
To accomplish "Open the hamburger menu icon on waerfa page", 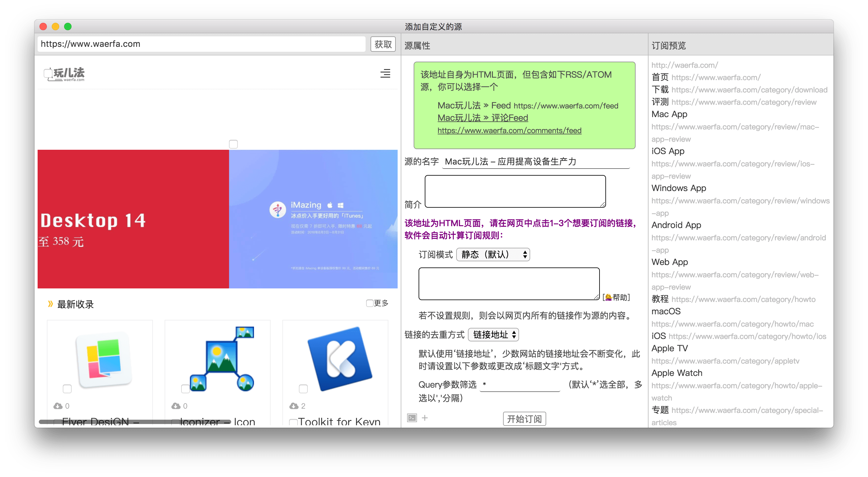I will pyautogui.click(x=385, y=73).
